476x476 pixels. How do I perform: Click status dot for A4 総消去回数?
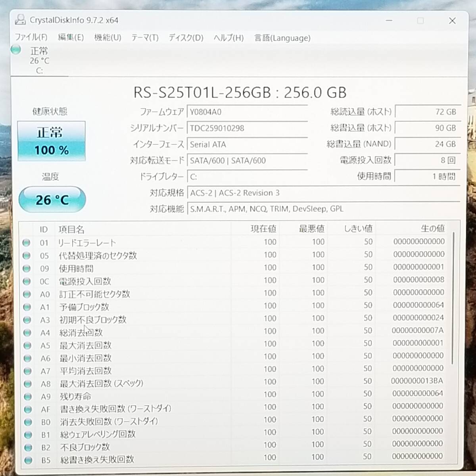click(x=27, y=332)
